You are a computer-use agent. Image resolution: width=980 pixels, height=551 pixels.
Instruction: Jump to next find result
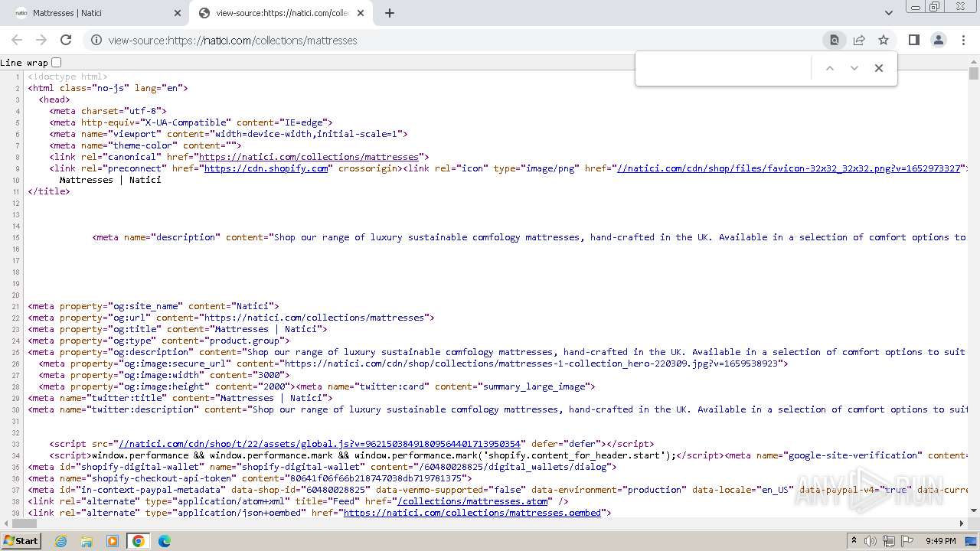(x=854, y=68)
